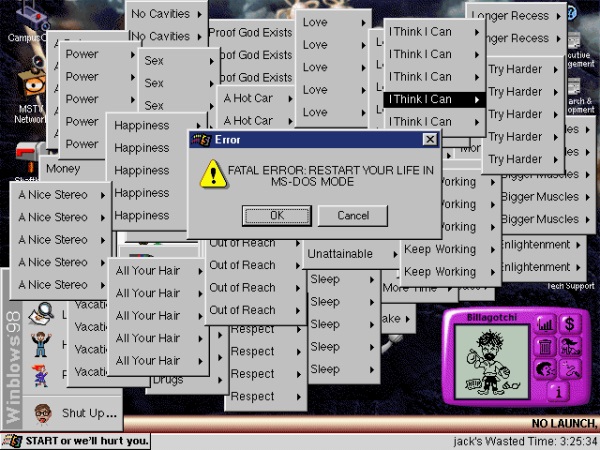Click the Error dialog title bar
The height and width of the screenshot is (450, 600).
(314, 140)
